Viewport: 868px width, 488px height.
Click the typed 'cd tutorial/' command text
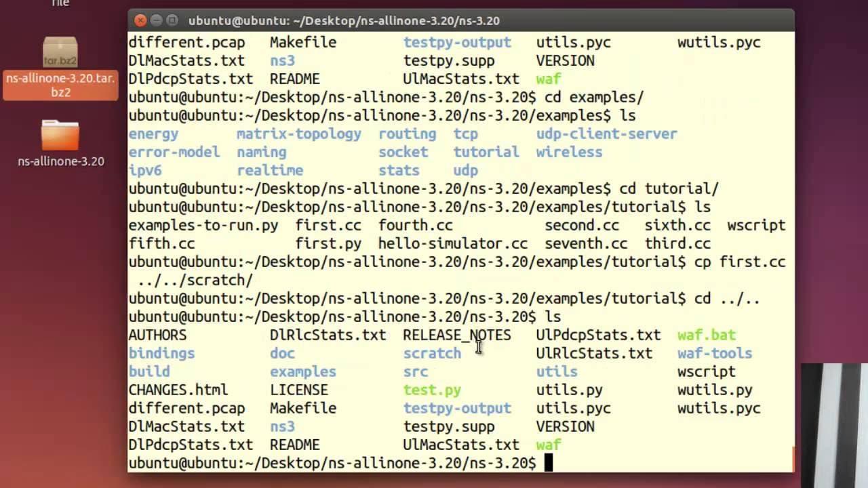[x=669, y=189]
